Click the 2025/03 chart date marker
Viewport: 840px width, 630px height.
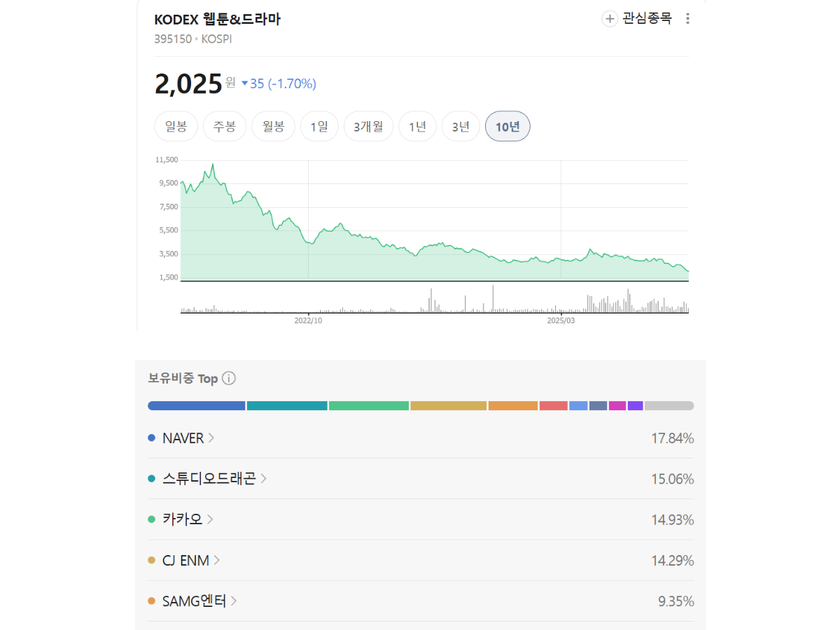[561, 320]
